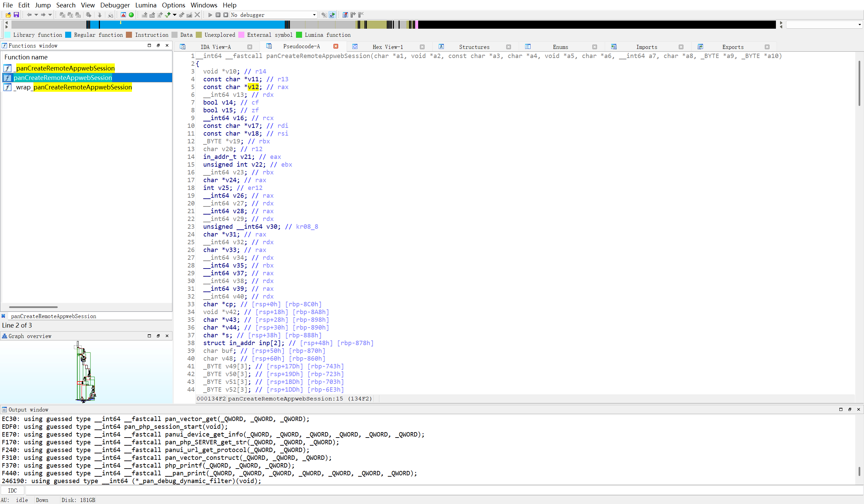The width and height of the screenshot is (864, 504).
Task: Click the Library function color swatch
Action: tap(7, 35)
